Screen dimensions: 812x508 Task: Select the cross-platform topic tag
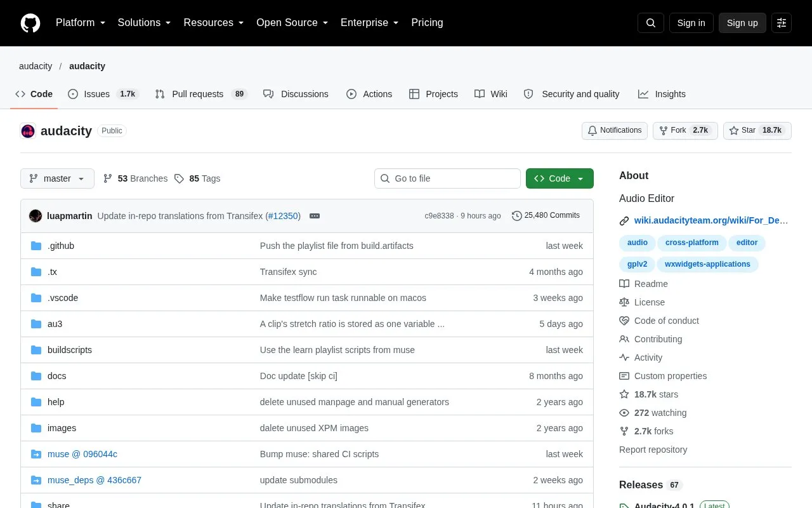(692, 243)
